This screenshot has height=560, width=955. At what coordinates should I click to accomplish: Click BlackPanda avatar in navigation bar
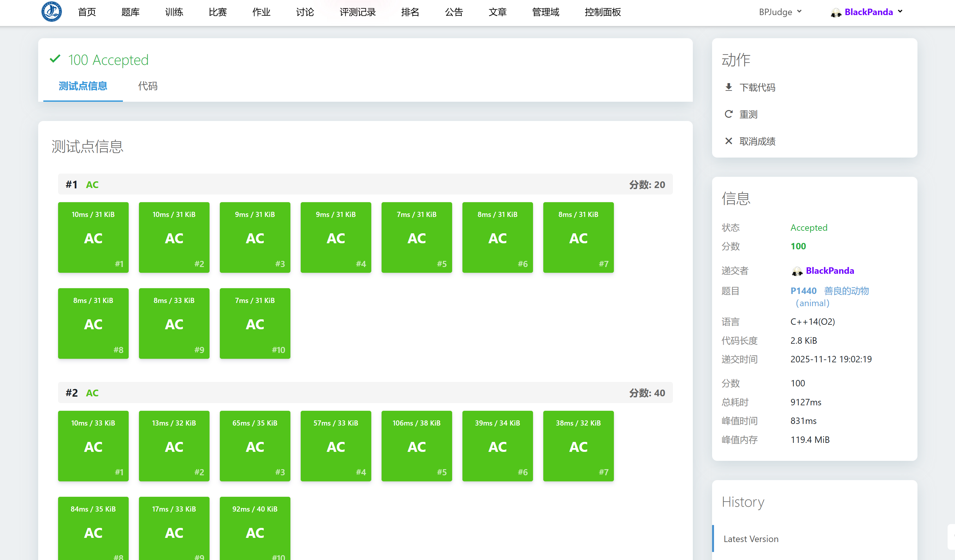point(836,13)
